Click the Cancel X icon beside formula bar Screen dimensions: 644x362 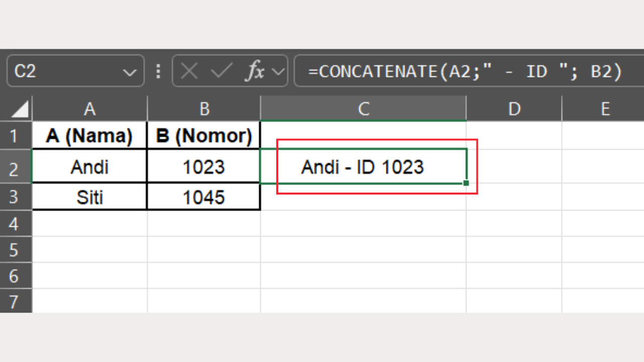pos(189,71)
